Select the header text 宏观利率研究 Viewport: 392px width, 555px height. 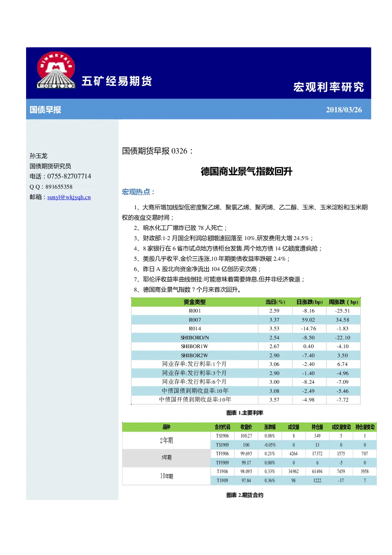pyautogui.click(x=328, y=87)
